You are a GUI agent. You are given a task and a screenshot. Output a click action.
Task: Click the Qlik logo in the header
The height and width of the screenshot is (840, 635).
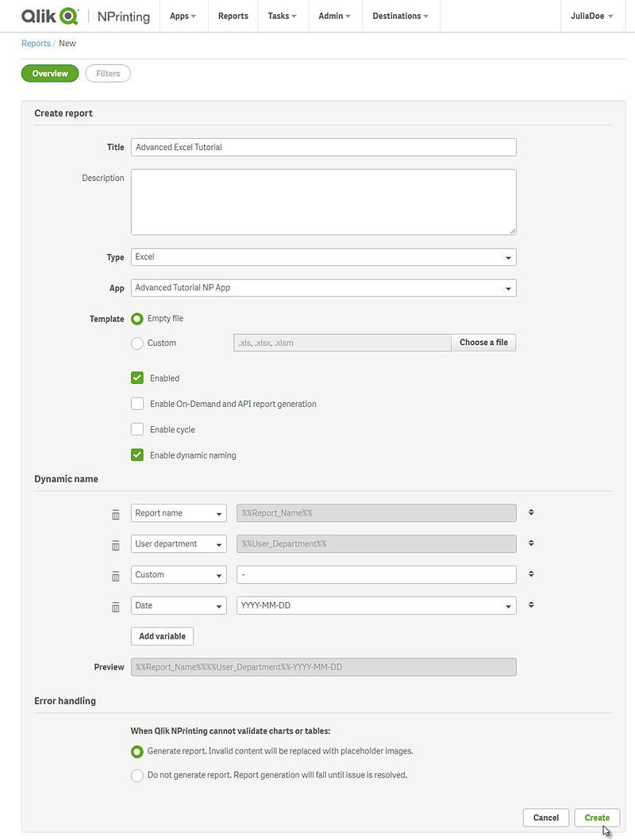(50, 15)
